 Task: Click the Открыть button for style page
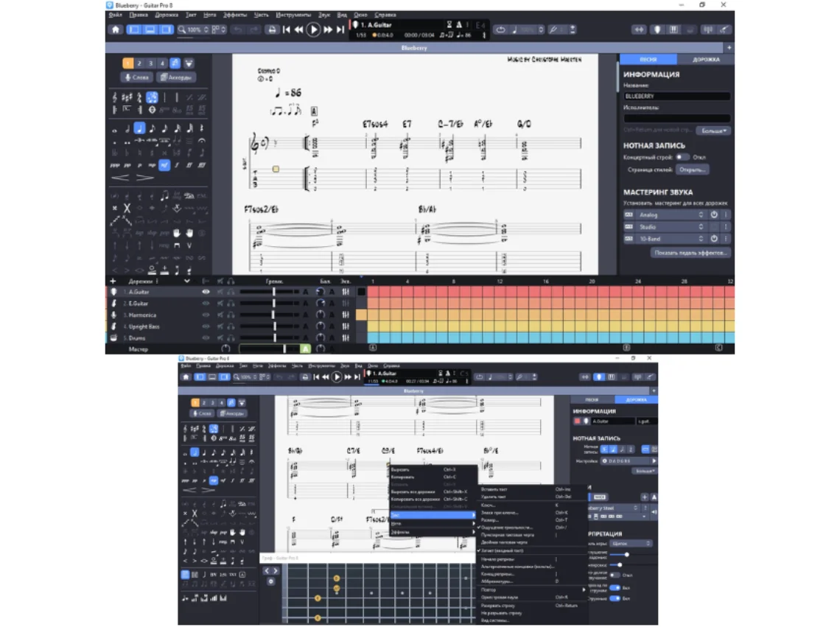692,169
